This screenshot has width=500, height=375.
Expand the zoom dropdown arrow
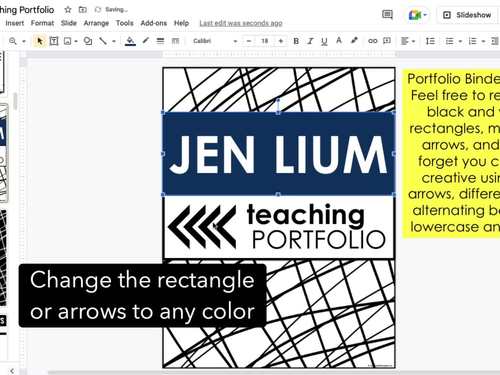click(24, 41)
